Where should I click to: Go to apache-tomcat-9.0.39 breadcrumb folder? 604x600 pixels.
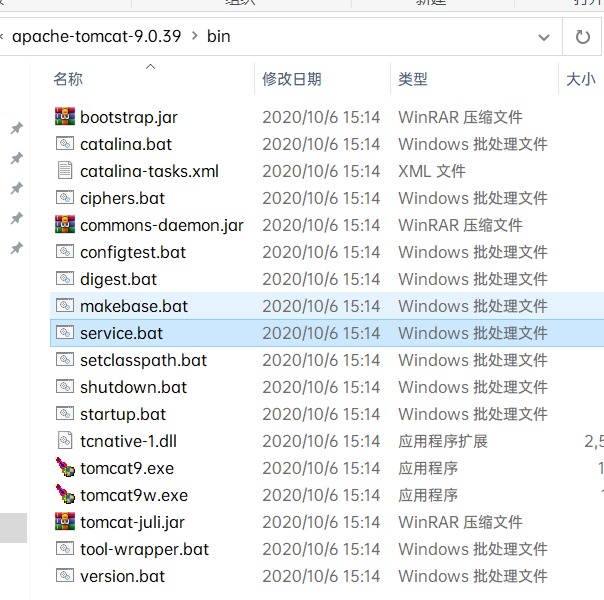point(96,37)
